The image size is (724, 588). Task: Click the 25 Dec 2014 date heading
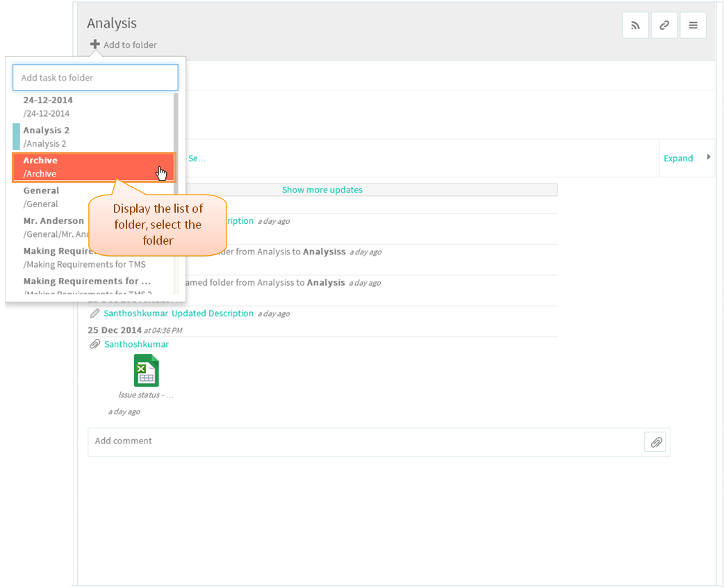(115, 330)
